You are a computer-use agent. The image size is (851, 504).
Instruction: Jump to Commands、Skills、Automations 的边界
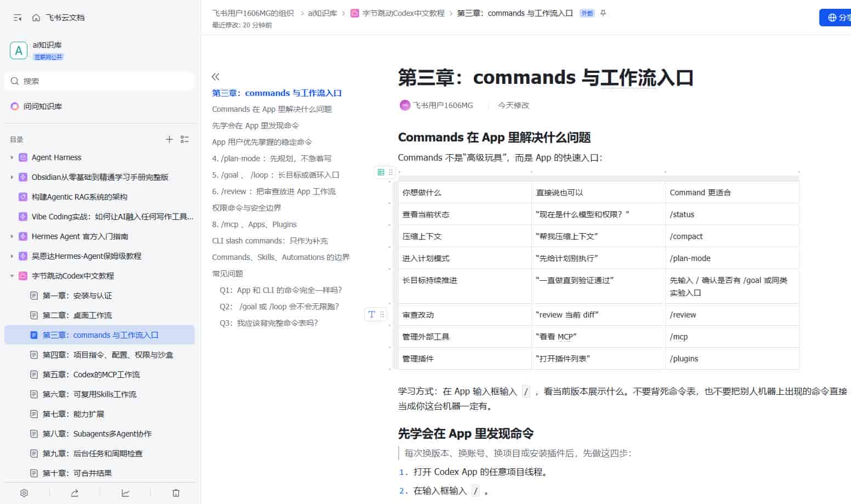[281, 257]
